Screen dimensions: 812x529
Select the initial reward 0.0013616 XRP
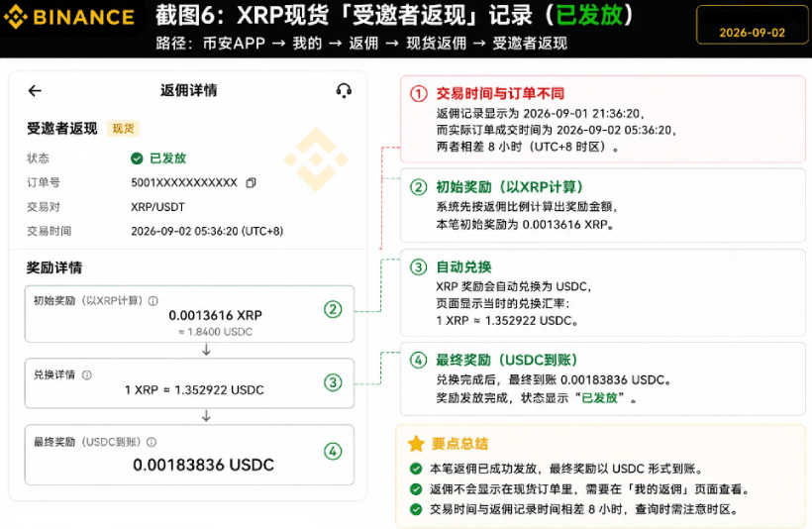click(216, 315)
